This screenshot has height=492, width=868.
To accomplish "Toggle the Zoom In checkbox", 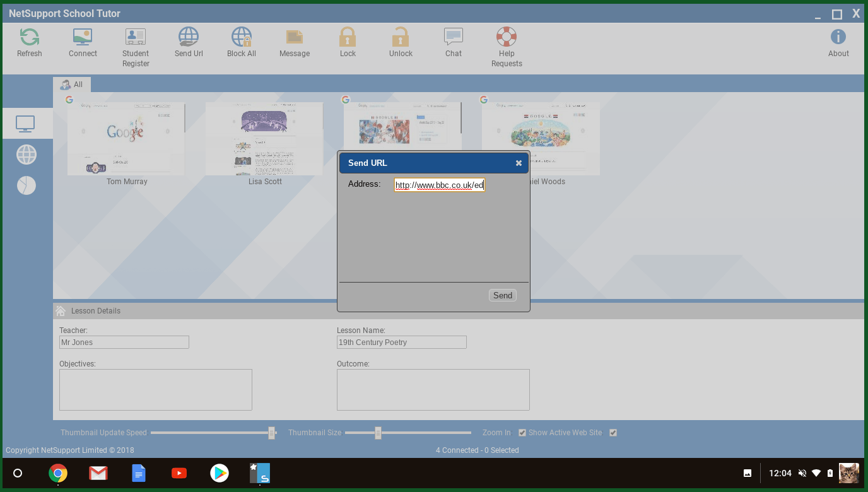I will [522, 433].
